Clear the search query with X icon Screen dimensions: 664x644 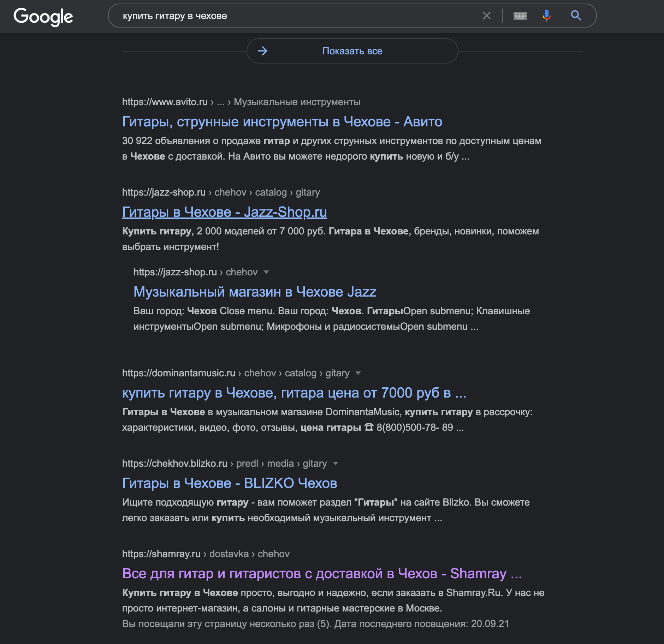(x=486, y=16)
